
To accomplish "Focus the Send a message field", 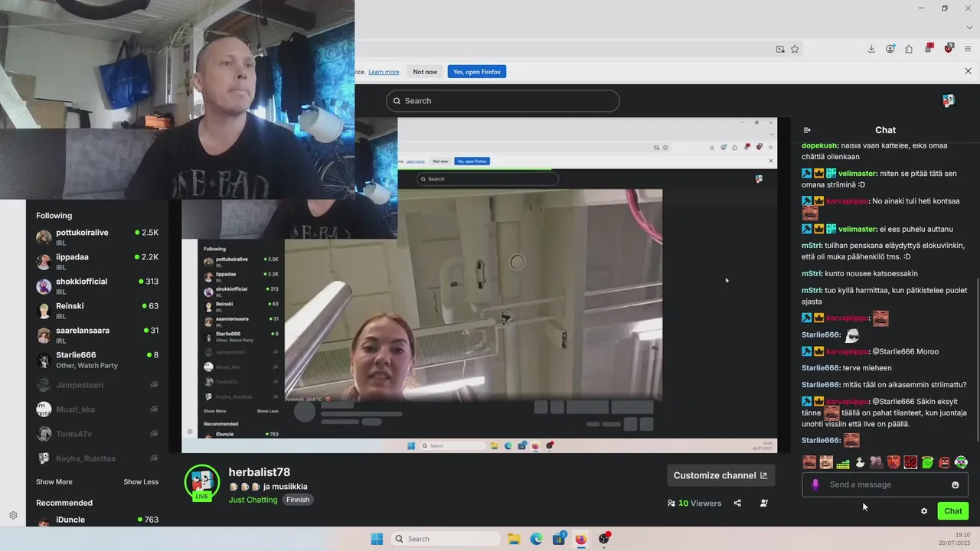I will point(884,484).
